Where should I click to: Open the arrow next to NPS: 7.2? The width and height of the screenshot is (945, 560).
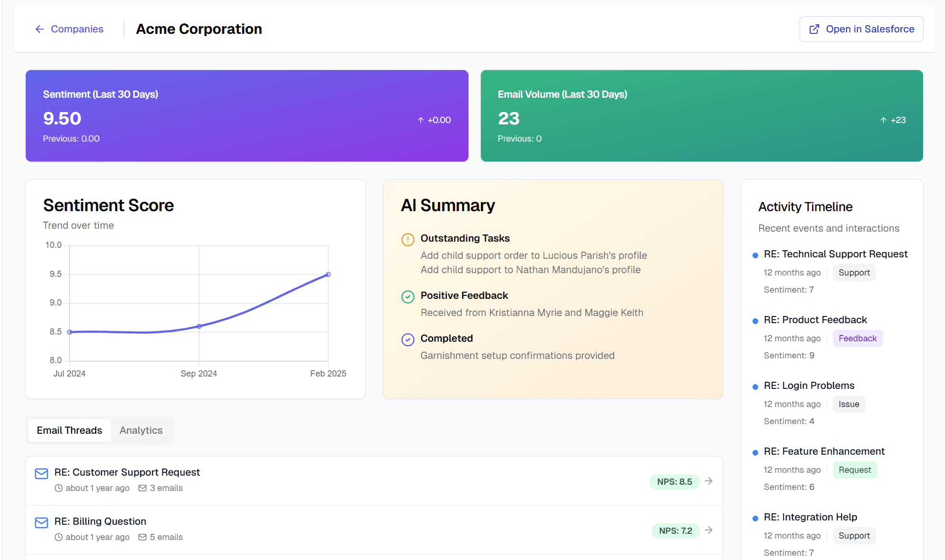click(709, 530)
